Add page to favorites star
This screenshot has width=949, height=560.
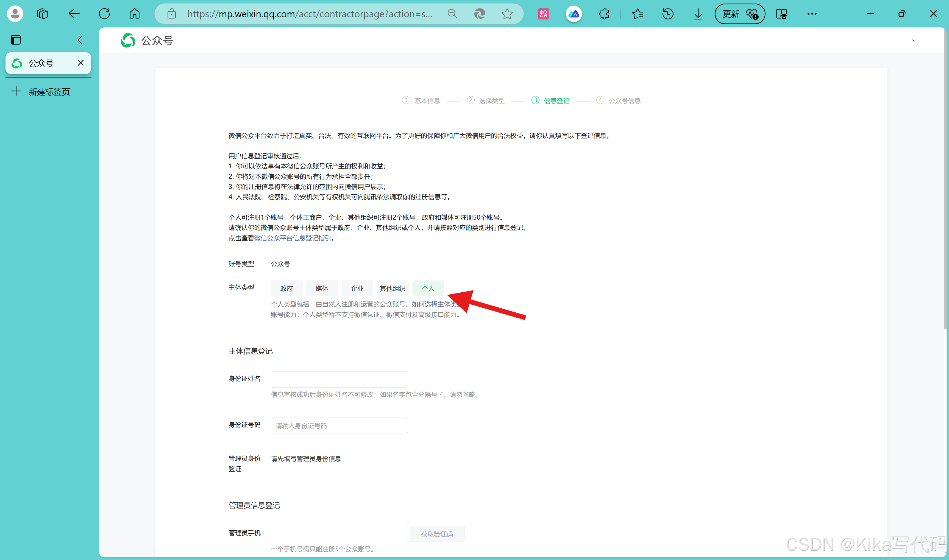point(507,14)
